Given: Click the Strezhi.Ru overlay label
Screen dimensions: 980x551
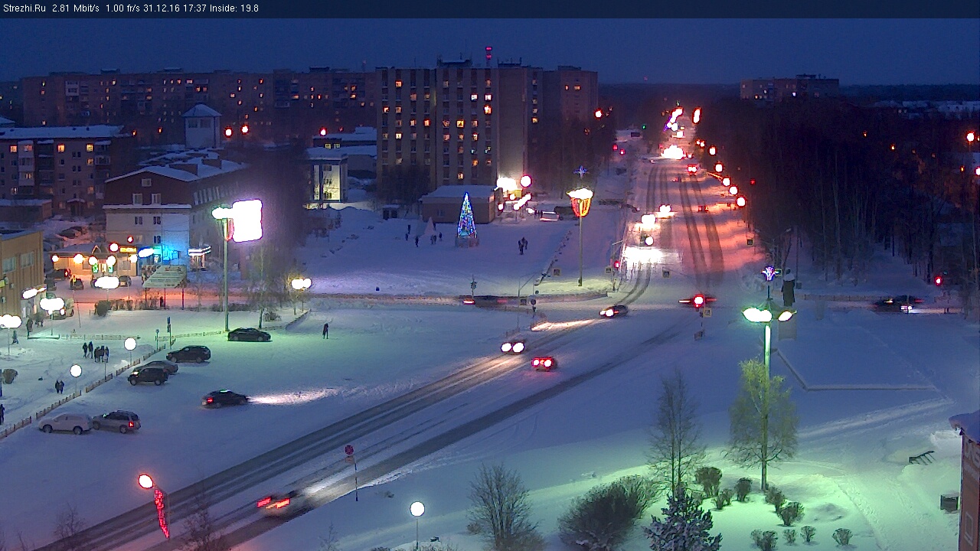Looking at the screenshot, I should point(24,8).
